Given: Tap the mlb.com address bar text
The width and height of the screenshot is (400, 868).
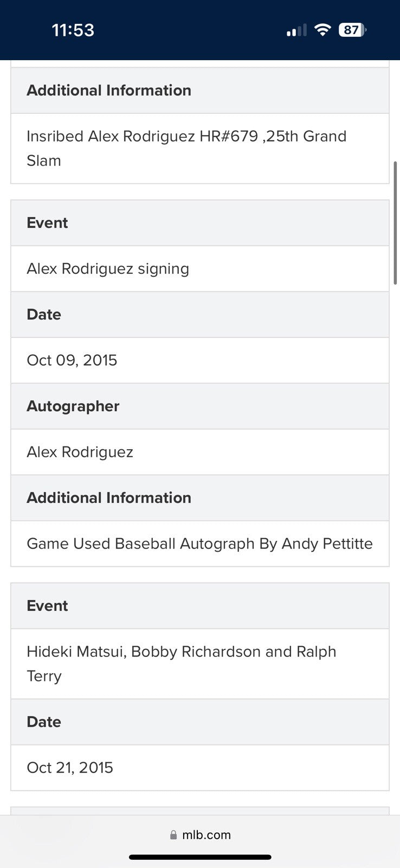Looking at the screenshot, I should coord(207,835).
